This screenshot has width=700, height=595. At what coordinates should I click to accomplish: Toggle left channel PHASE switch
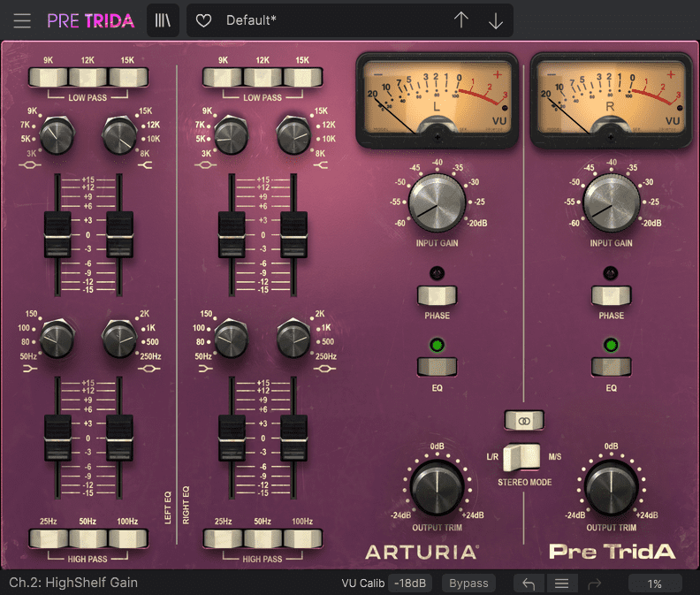click(437, 295)
